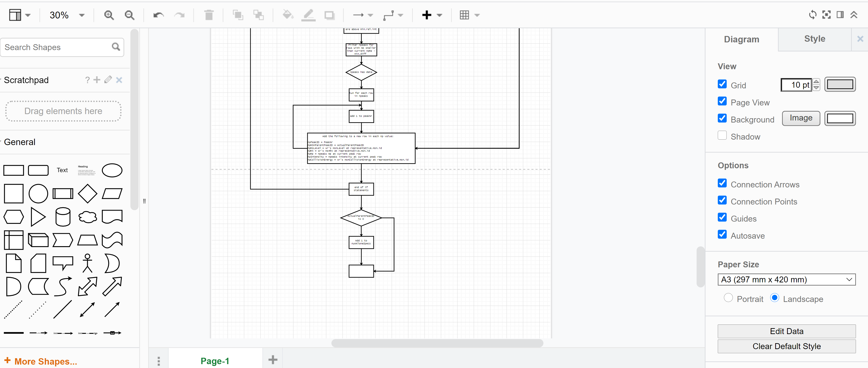Turn off Autosave
This screenshot has height=368, width=868.
click(722, 235)
